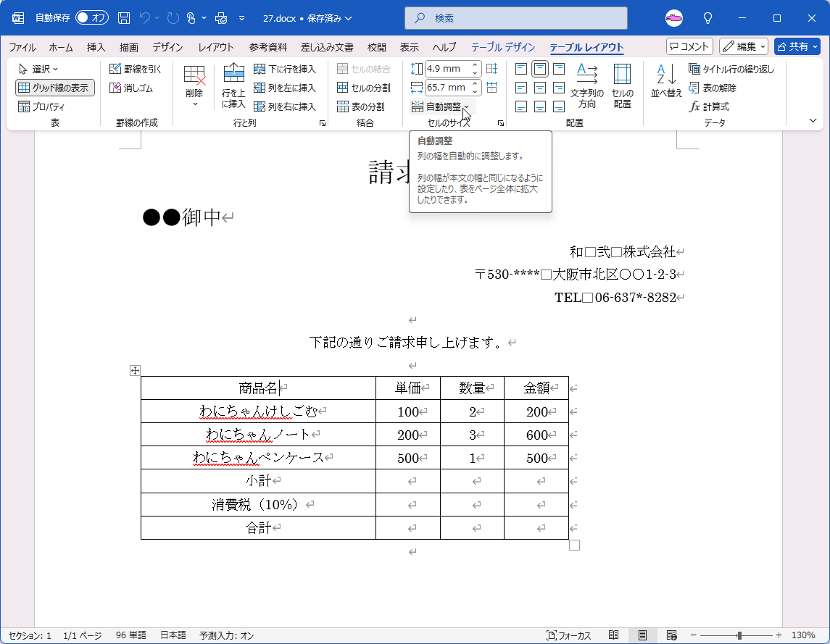Align cell text top left

(x=521, y=69)
